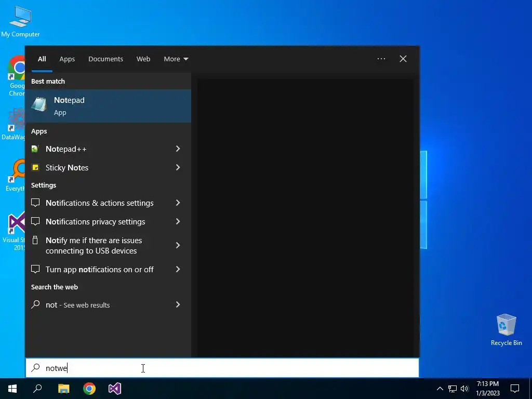The width and height of the screenshot is (532, 399).
Task: Open the More filter dropdown
Action: (x=176, y=59)
